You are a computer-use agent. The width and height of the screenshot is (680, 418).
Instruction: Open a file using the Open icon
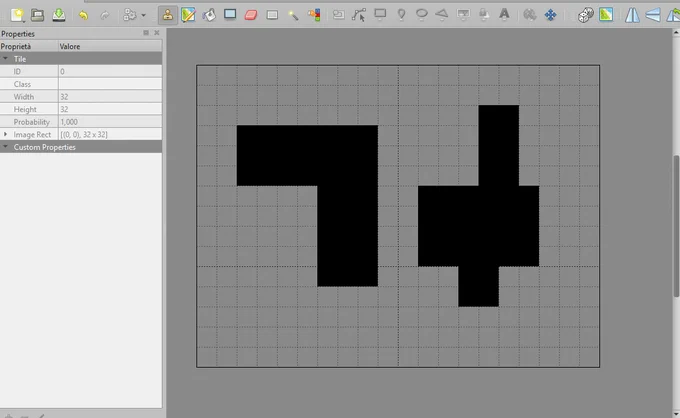pos(38,15)
